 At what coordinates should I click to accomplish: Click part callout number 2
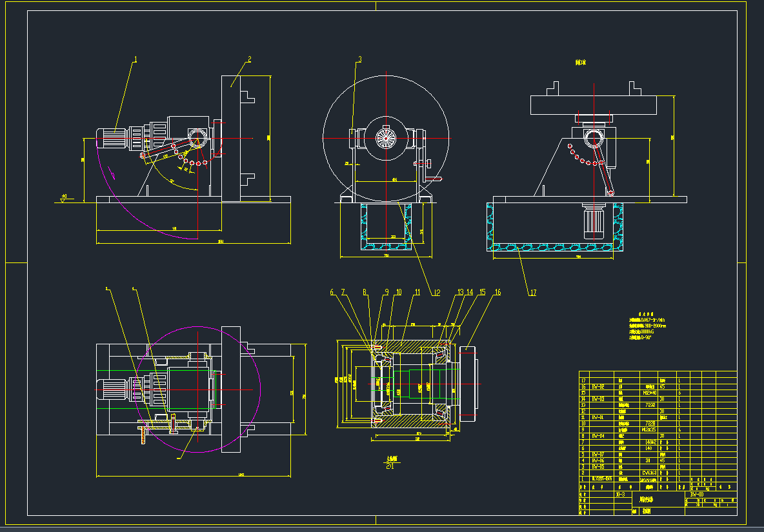[249, 59]
